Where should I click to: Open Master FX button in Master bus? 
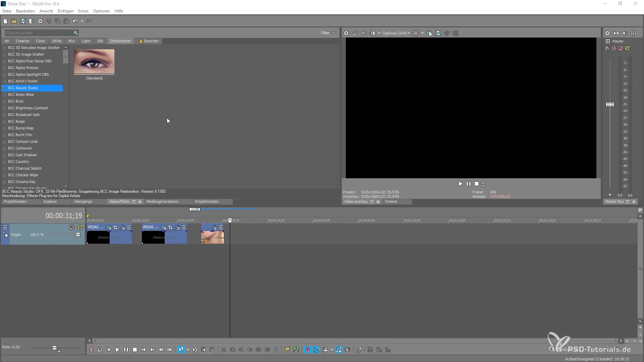coord(607,48)
